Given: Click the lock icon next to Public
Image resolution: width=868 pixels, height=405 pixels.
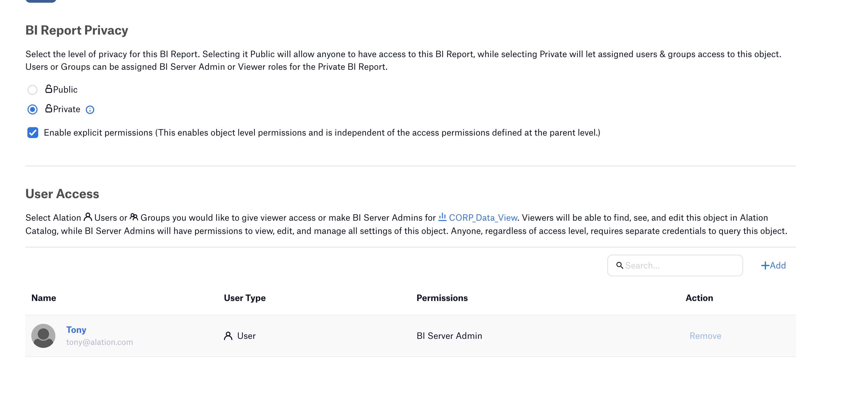Looking at the screenshot, I should click(x=48, y=89).
